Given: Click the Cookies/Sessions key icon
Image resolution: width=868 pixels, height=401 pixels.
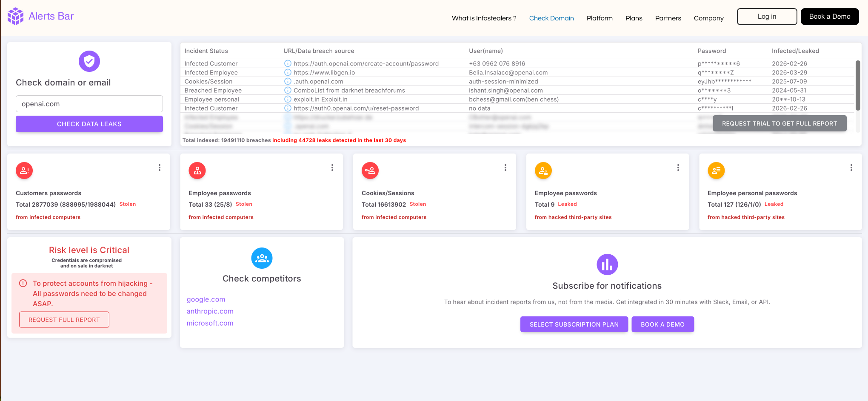Looking at the screenshot, I should pyautogui.click(x=370, y=171).
